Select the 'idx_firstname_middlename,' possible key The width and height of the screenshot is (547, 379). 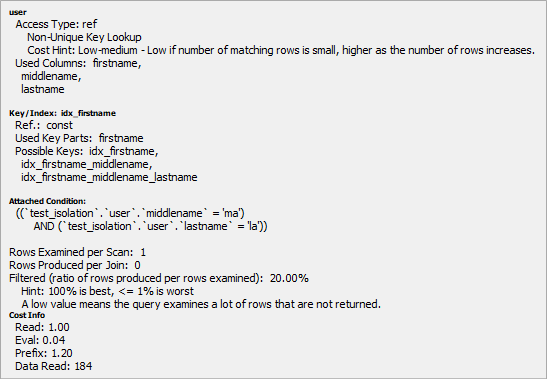click(87, 164)
